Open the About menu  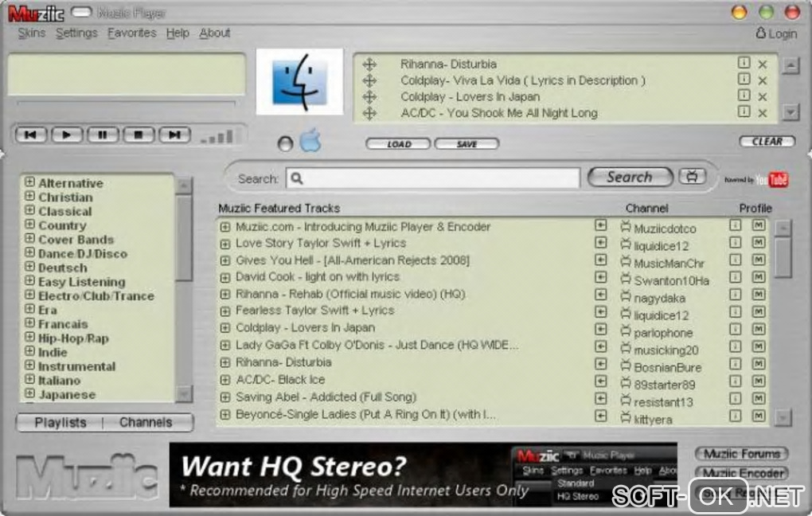tap(214, 33)
